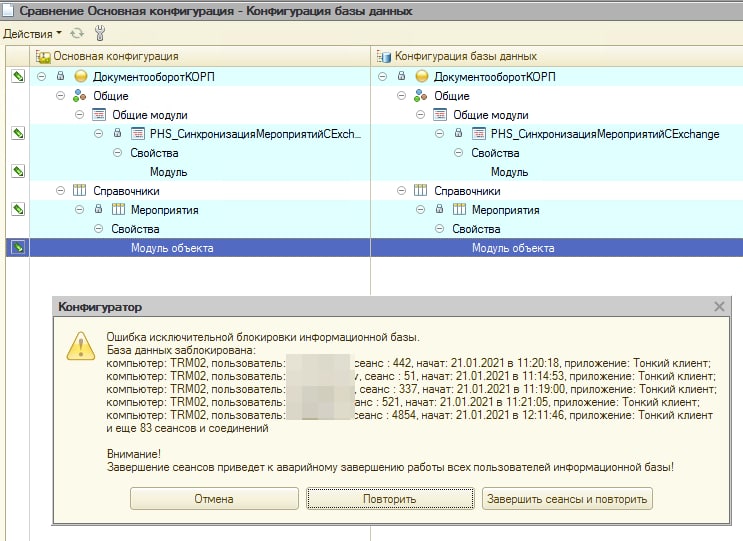Click lock icon by right PHS_Синхронизация module
This screenshot has width=743, height=541.
(458, 133)
